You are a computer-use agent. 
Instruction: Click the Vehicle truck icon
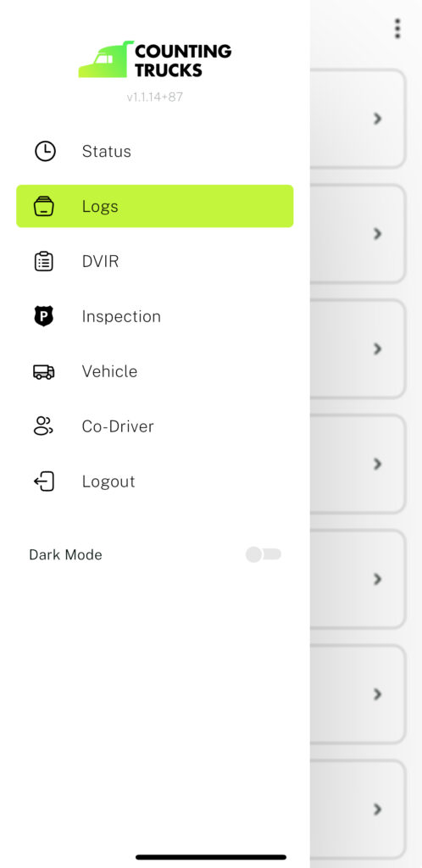click(44, 371)
